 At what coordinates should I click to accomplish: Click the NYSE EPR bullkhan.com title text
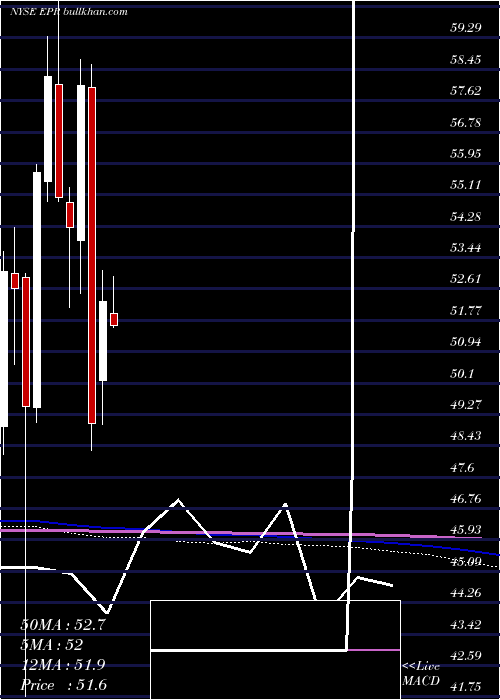(69, 12)
